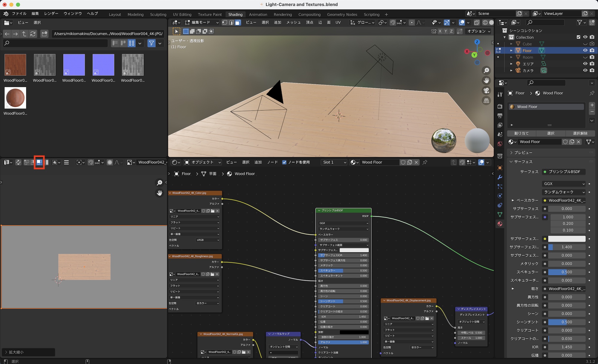
Task: Click the 割り当て assign button
Action: (521, 133)
